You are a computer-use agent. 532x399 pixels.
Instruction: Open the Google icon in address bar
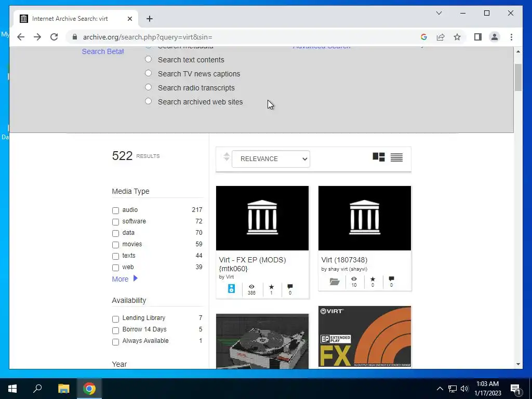pos(424,37)
